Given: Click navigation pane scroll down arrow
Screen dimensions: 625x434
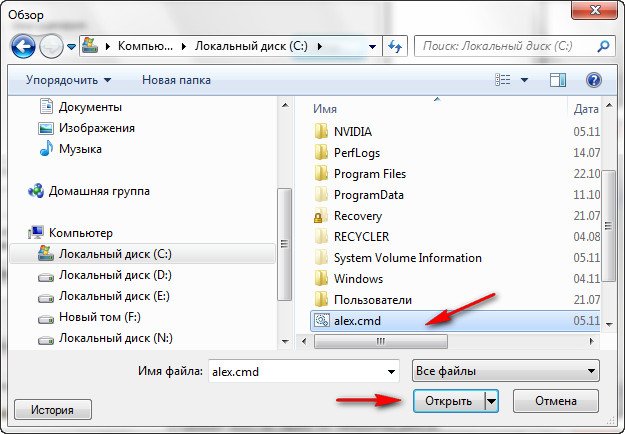Looking at the screenshot, I should click(x=285, y=342).
